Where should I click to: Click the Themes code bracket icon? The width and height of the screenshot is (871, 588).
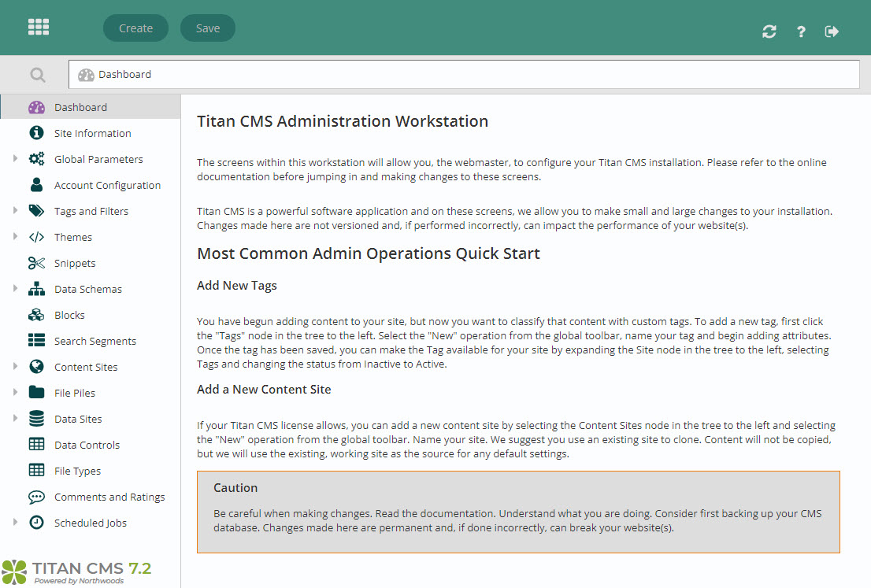(x=37, y=237)
